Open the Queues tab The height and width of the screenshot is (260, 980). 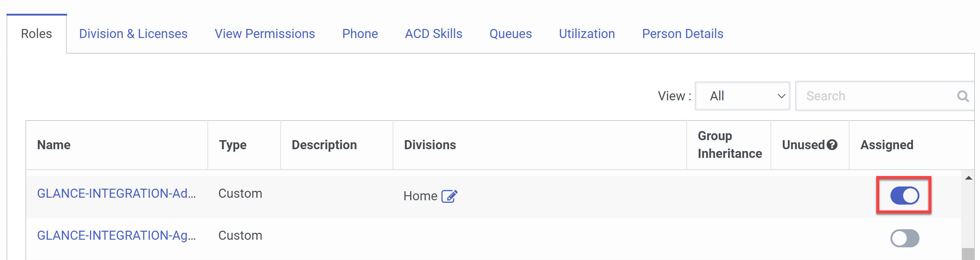point(510,34)
